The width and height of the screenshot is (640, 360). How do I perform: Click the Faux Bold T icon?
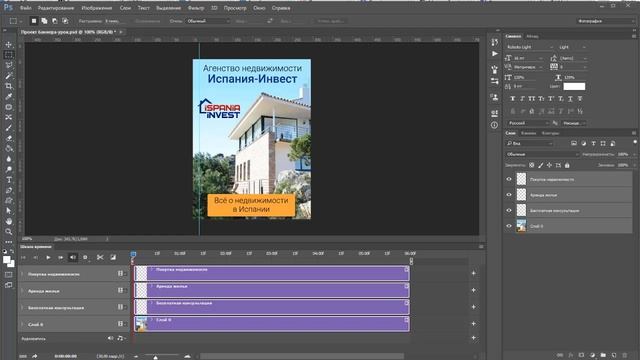(513, 98)
